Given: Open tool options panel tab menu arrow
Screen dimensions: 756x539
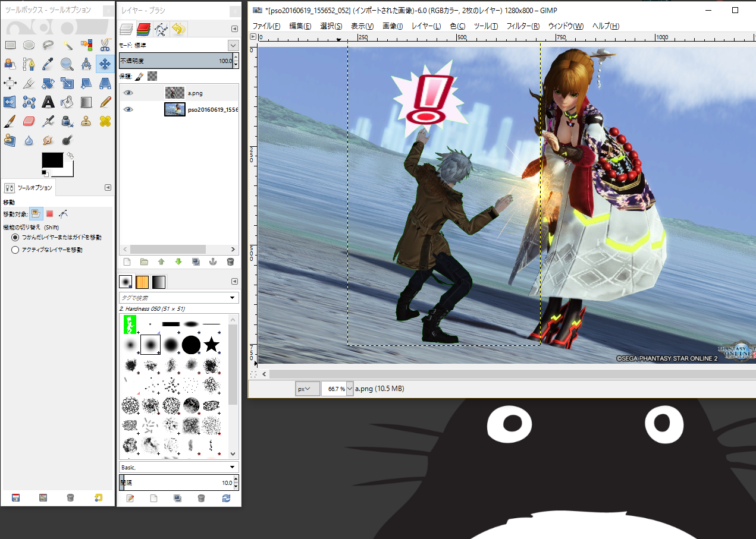Looking at the screenshot, I should click(108, 187).
